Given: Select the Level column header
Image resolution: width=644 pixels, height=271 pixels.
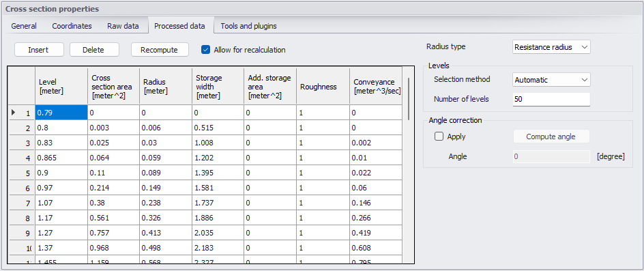Looking at the screenshot, I should [x=61, y=87].
